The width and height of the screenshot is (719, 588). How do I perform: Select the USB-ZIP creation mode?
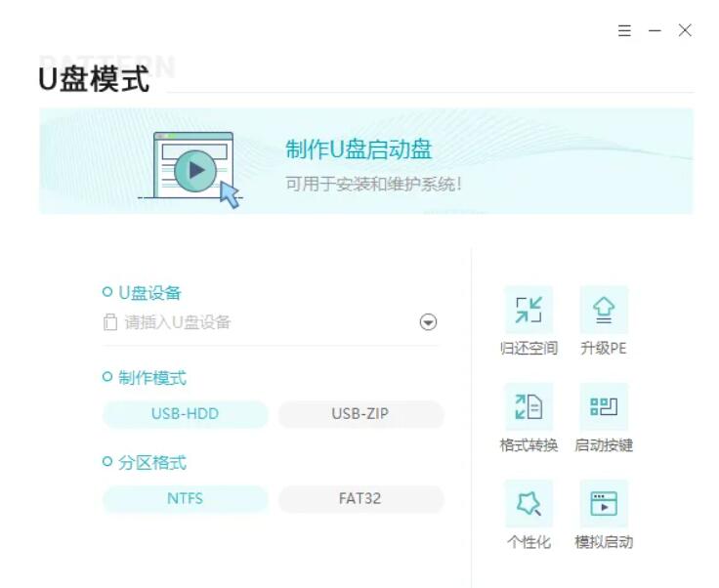(x=360, y=414)
